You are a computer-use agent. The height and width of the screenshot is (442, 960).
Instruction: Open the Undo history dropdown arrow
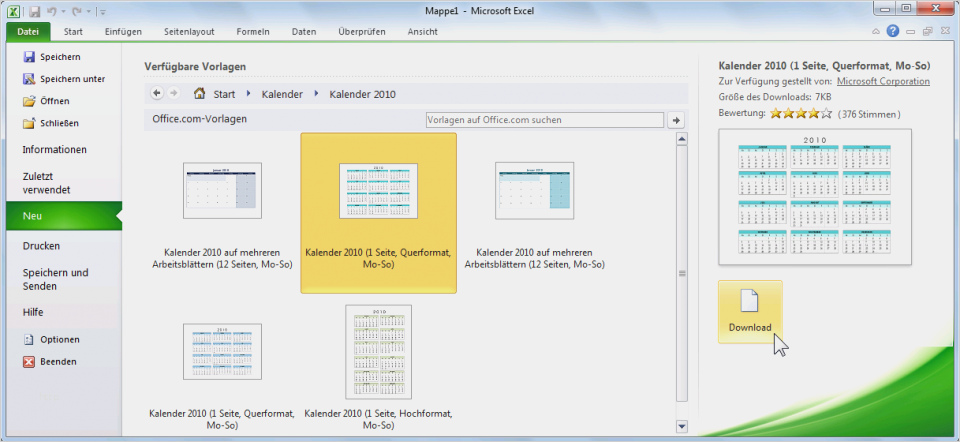point(63,12)
